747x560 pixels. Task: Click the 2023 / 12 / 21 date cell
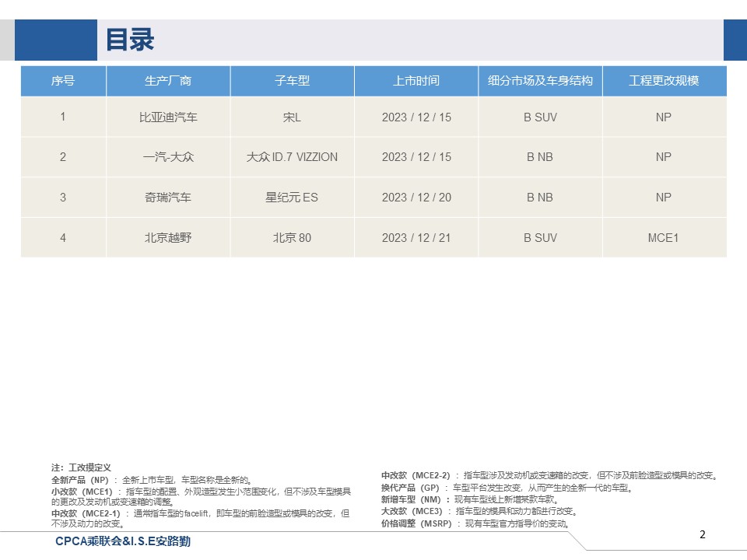pos(416,238)
